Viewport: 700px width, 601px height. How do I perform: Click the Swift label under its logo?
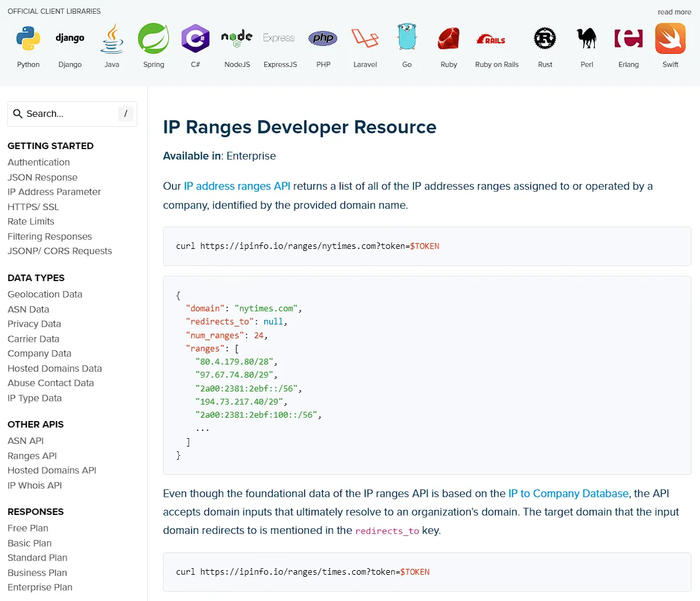670,64
